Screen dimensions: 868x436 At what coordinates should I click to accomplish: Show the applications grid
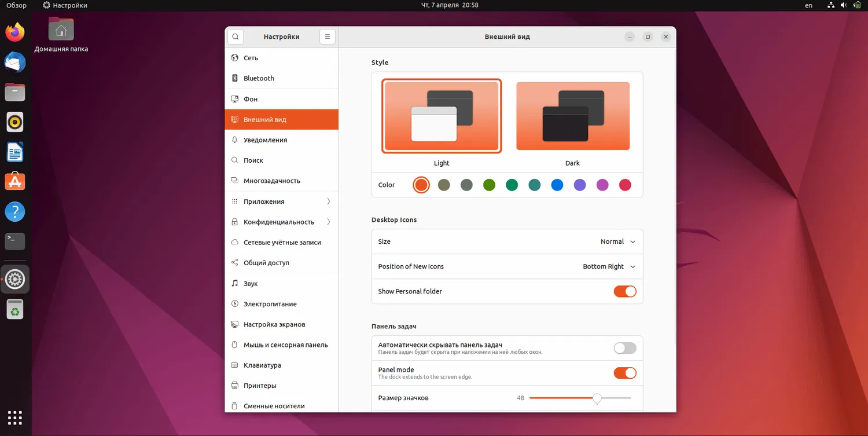(x=15, y=417)
